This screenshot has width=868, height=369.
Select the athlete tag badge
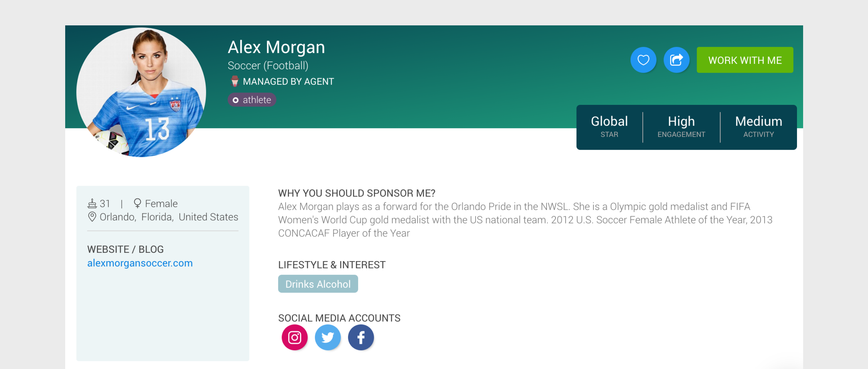click(x=252, y=100)
